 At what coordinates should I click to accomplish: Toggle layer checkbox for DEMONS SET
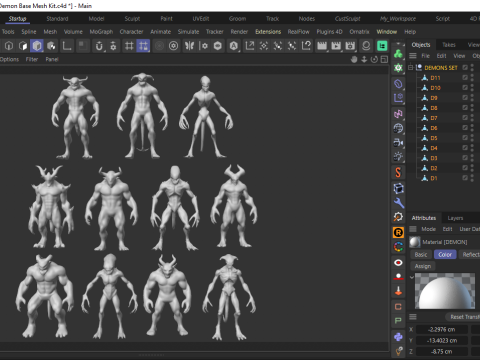[465, 67]
